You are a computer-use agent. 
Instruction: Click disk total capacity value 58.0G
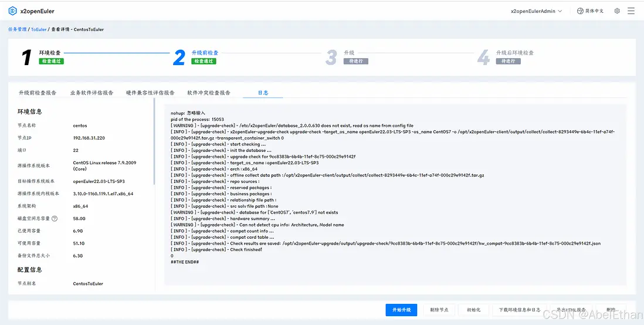(79, 219)
